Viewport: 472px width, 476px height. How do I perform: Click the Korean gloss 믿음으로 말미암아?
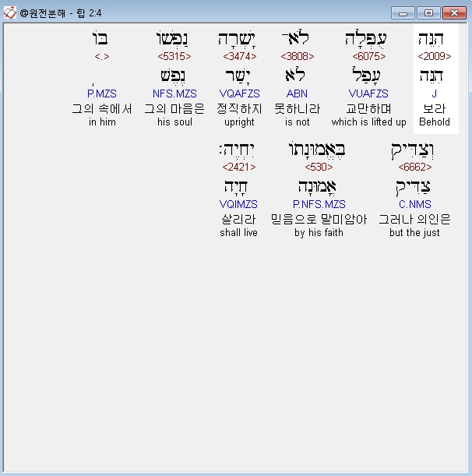[x=319, y=219]
